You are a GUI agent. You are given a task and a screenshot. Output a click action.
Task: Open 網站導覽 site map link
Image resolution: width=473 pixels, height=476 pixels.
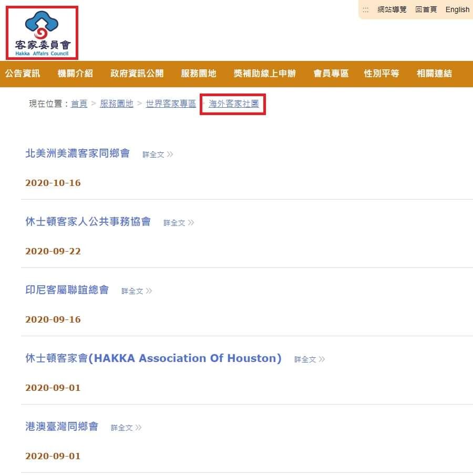point(392,9)
